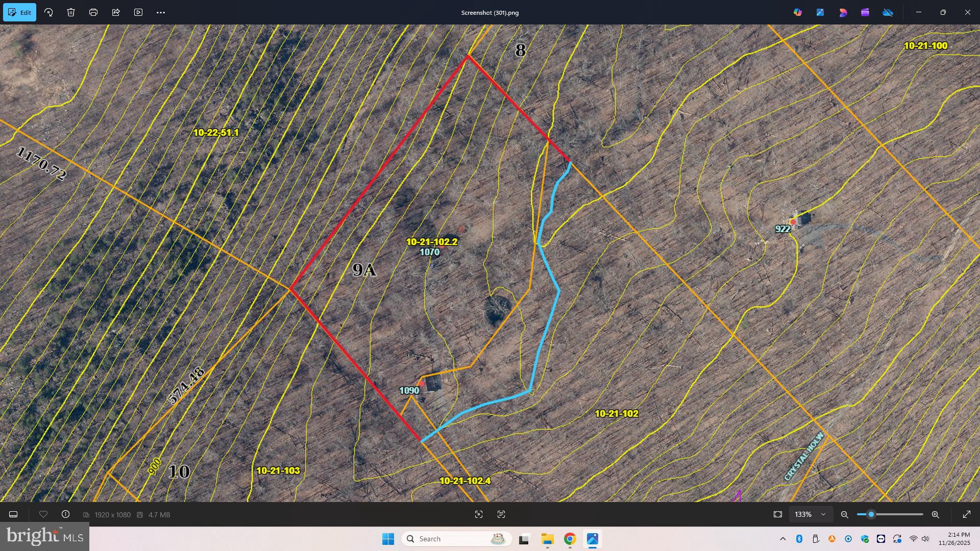Viewport: 980px width, 551px height.
Task: Start the slideshow
Action: [x=138, y=12]
